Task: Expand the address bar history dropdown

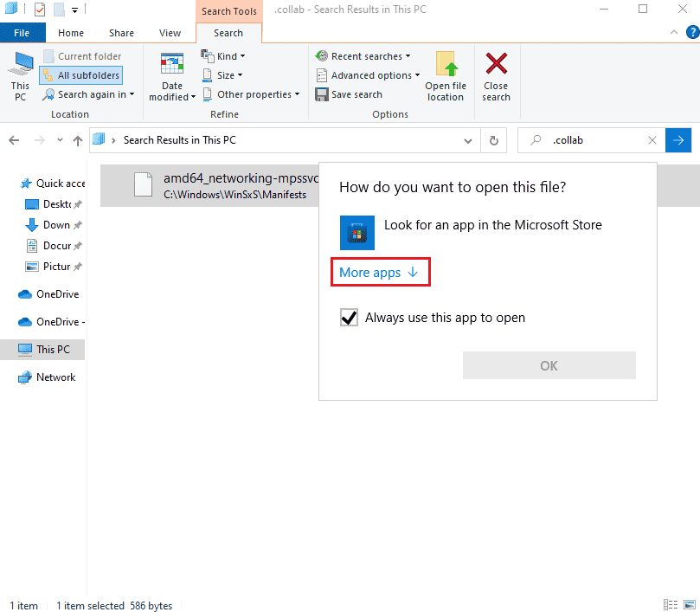Action: tap(468, 141)
